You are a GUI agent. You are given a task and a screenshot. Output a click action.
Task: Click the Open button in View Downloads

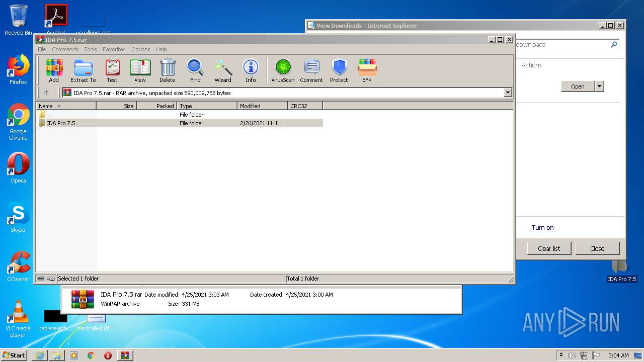(578, 86)
